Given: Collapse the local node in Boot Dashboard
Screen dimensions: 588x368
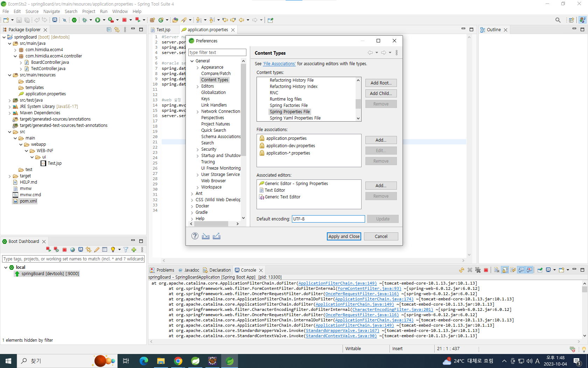Looking at the screenshot, I should click(x=6, y=267).
